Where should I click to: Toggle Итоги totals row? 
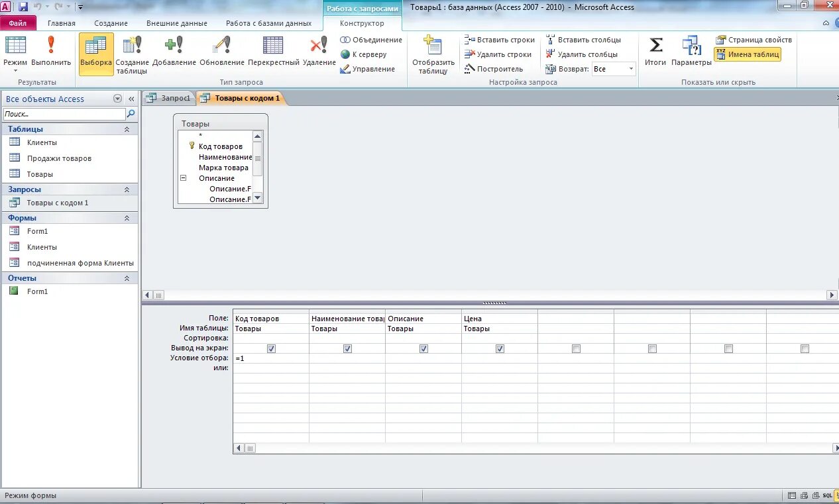pos(655,52)
